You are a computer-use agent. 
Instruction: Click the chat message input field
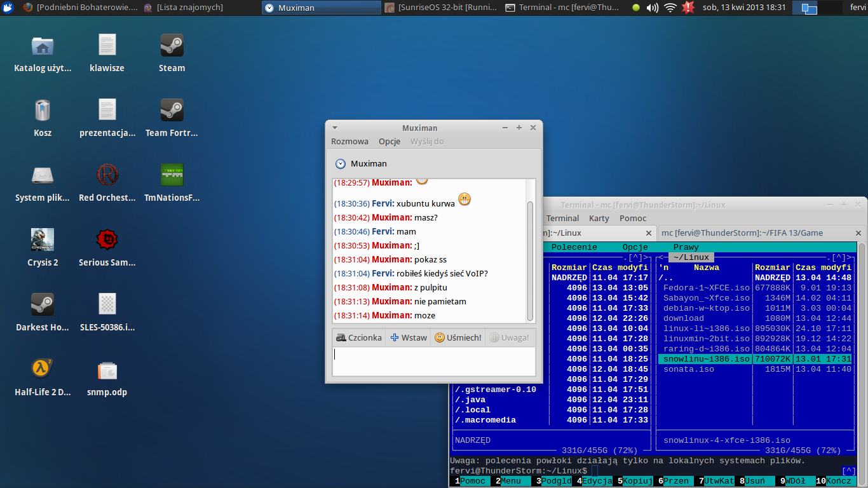click(433, 361)
